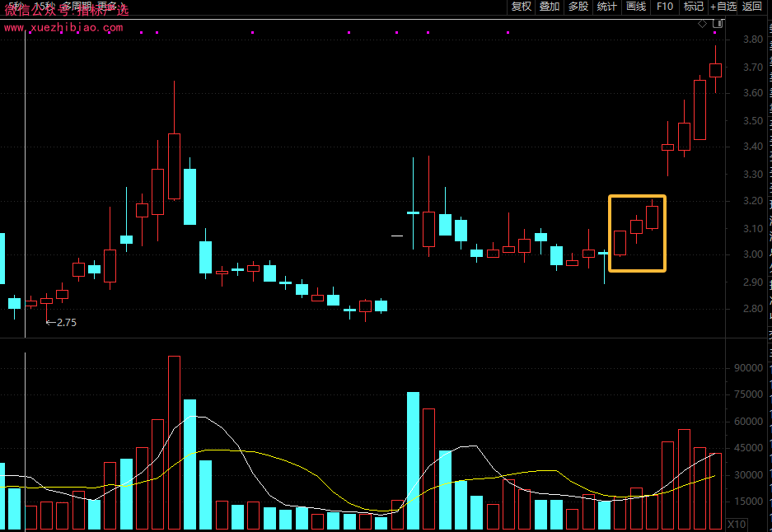772x532 pixels.
Task: Open the 复权 price adjustment menu
Action: pos(522,7)
